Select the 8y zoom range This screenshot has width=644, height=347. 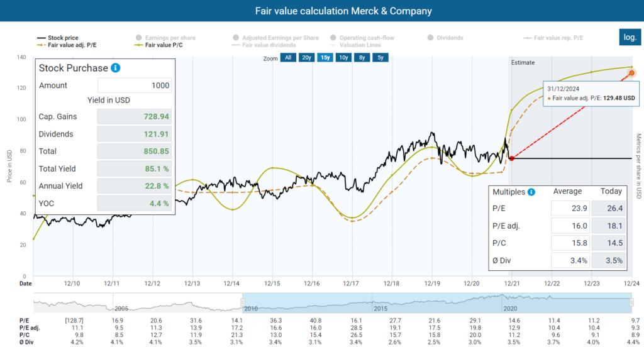point(362,57)
